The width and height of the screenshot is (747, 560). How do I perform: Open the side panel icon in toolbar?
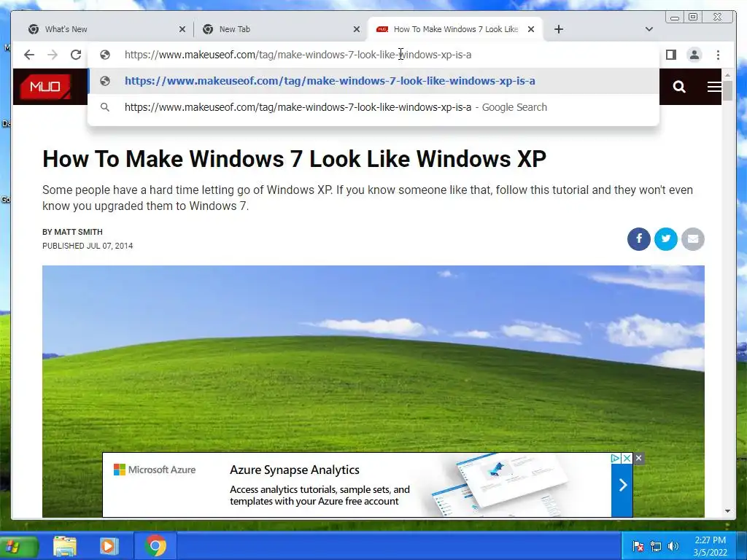point(671,55)
